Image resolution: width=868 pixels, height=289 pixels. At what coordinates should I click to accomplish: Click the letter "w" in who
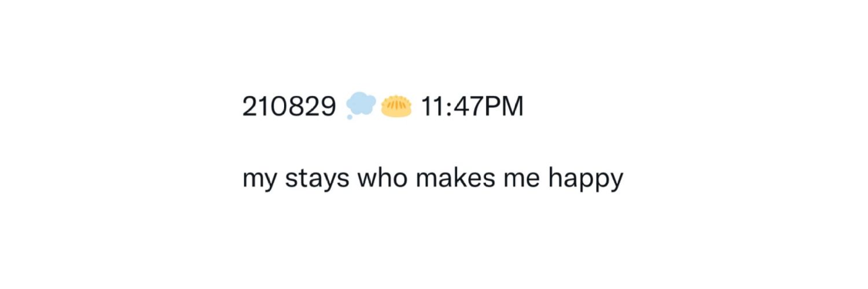click(367, 180)
